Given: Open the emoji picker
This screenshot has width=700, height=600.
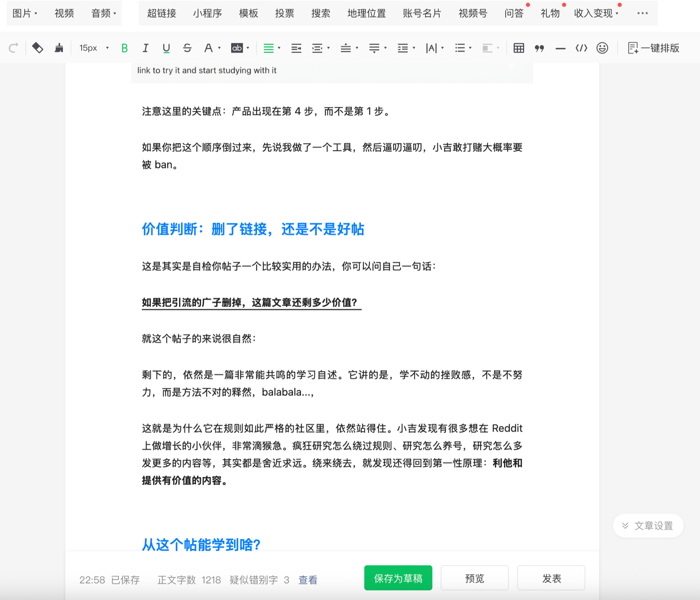Looking at the screenshot, I should (602, 48).
